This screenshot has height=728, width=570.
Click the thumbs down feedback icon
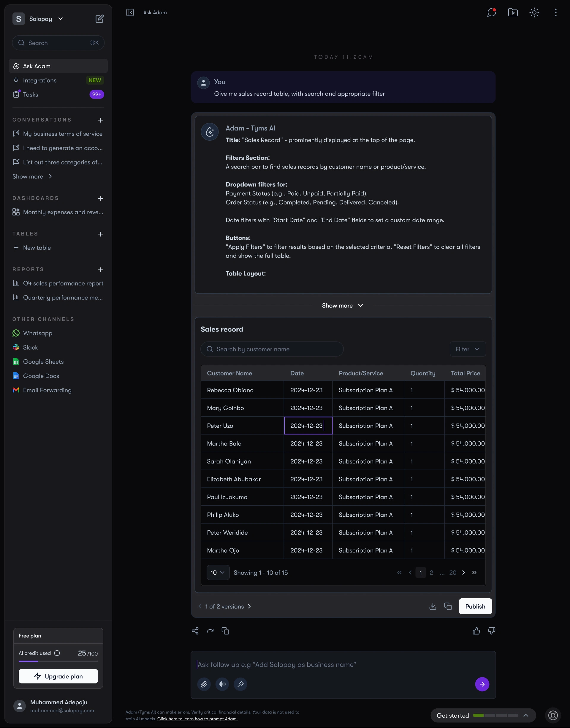click(491, 631)
